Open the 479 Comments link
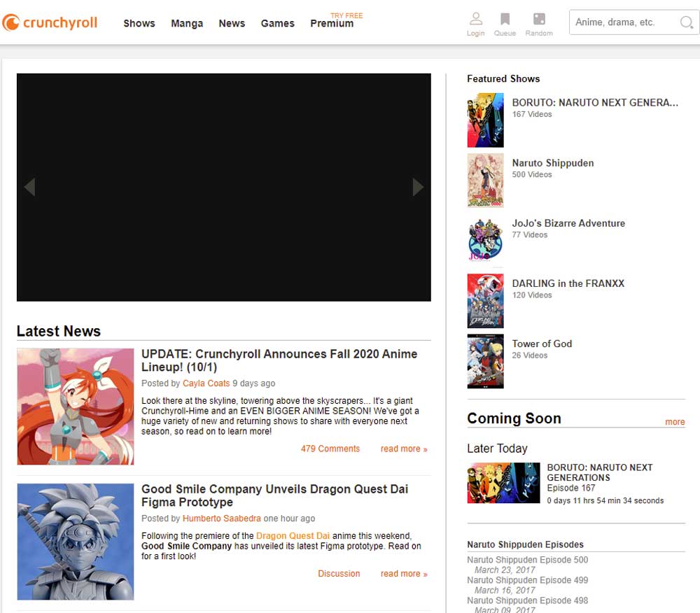 point(330,449)
